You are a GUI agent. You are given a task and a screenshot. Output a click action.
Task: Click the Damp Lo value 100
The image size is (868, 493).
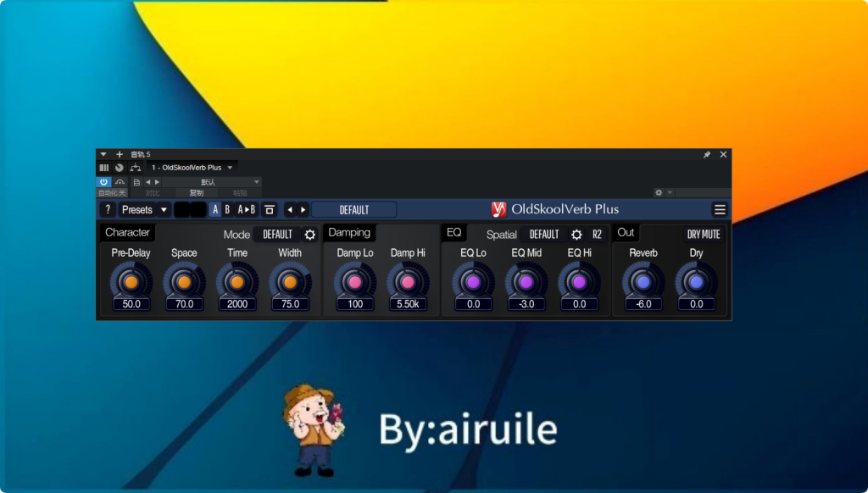(355, 304)
